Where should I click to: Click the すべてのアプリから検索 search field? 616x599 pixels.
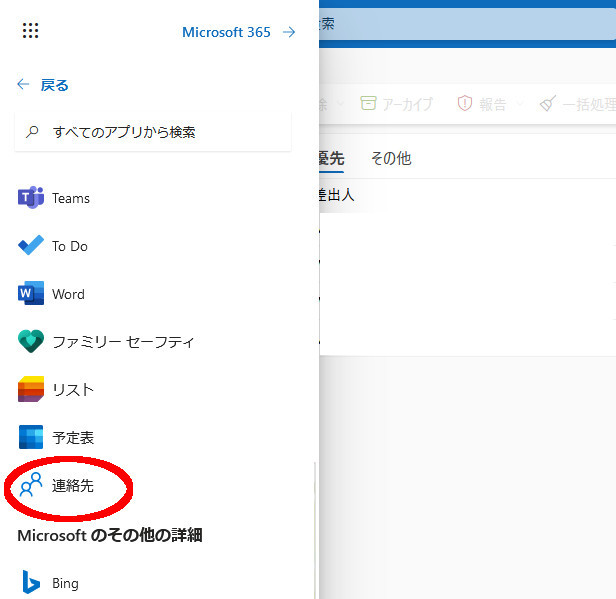click(x=153, y=132)
